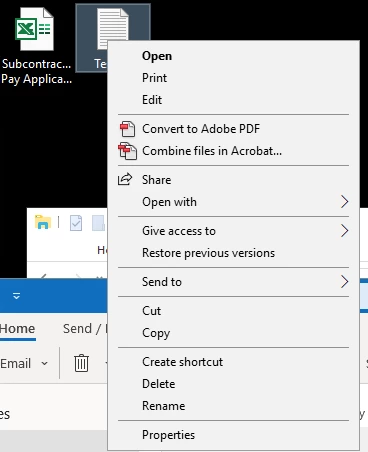The image size is (368, 452).
Task: Select Convert to Adobe PDF
Action: point(233,129)
